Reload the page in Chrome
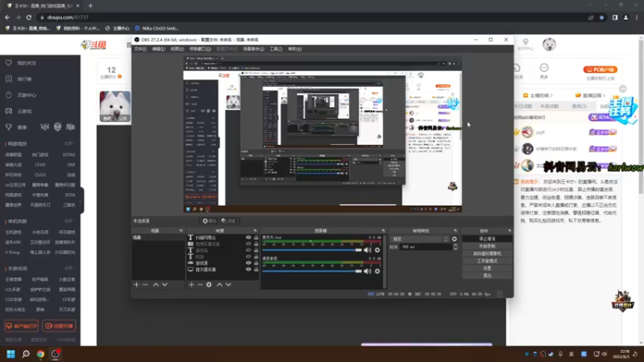The width and height of the screenshot is (644, 362). [29, 17]
